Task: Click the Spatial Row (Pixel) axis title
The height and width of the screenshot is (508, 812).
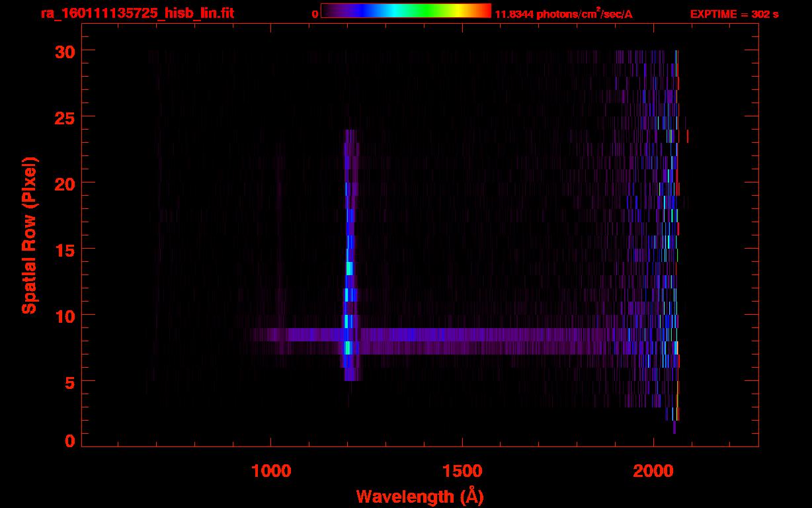Action: [29, 235]
